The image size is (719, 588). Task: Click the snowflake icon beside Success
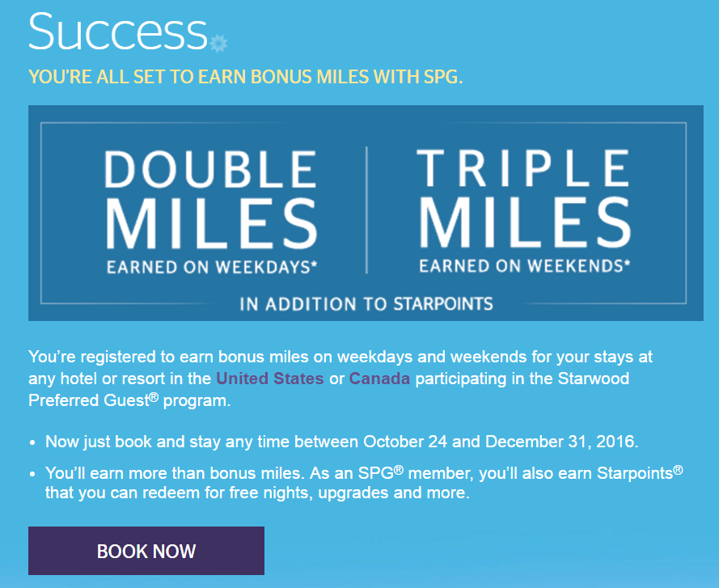click(x=218, y=43)
